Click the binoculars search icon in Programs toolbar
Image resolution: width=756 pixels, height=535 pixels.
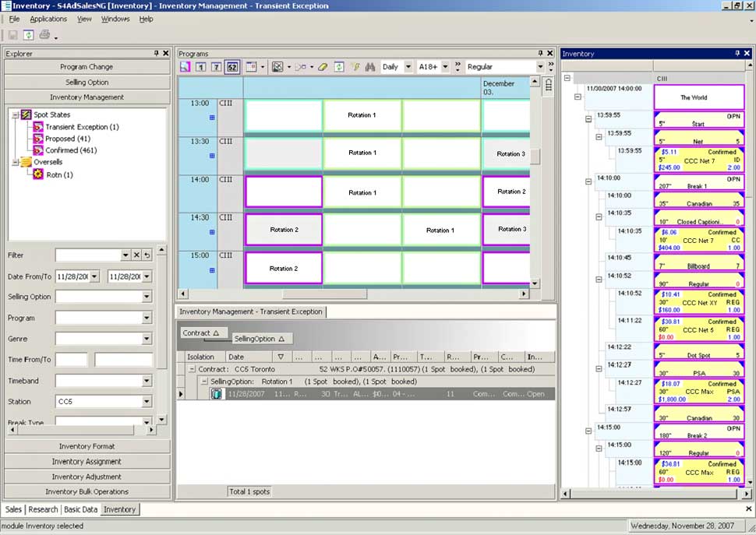tap(370, 67)
